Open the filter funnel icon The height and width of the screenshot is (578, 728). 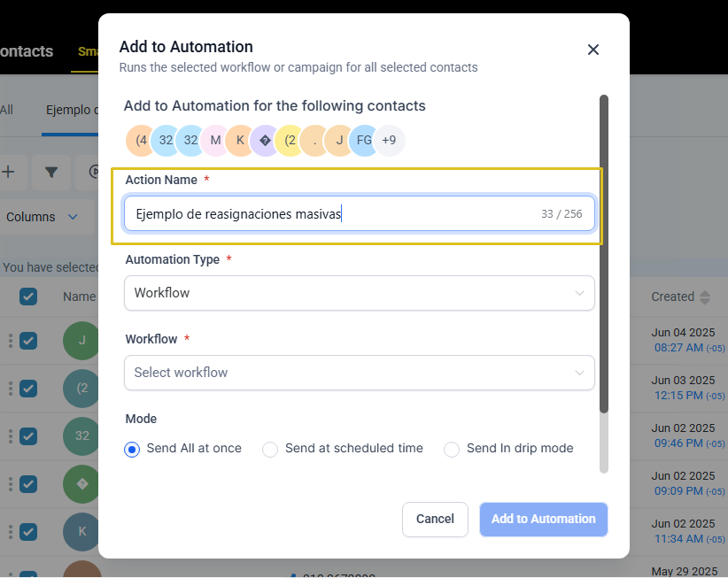pyautogui.click(x=51, y=172)
